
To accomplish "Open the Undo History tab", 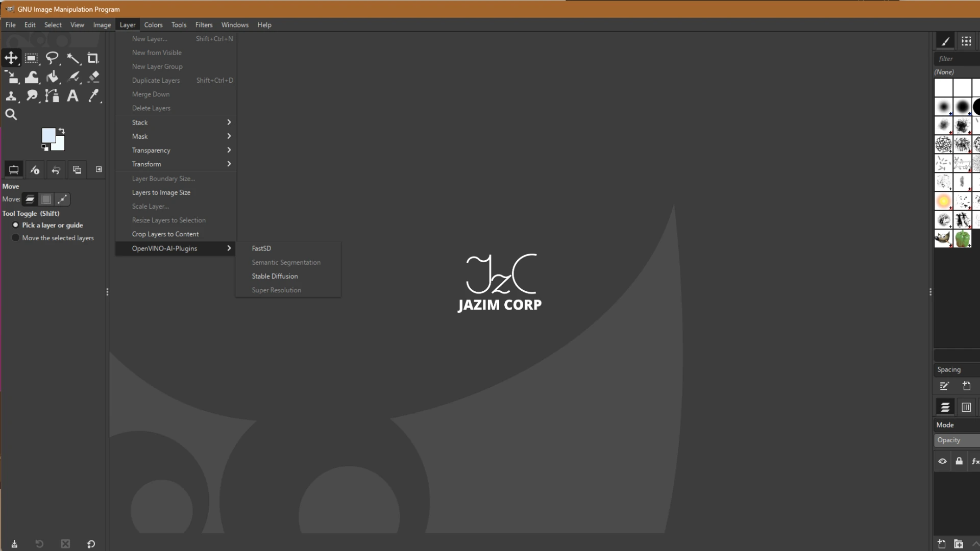I will pos(56,170).
